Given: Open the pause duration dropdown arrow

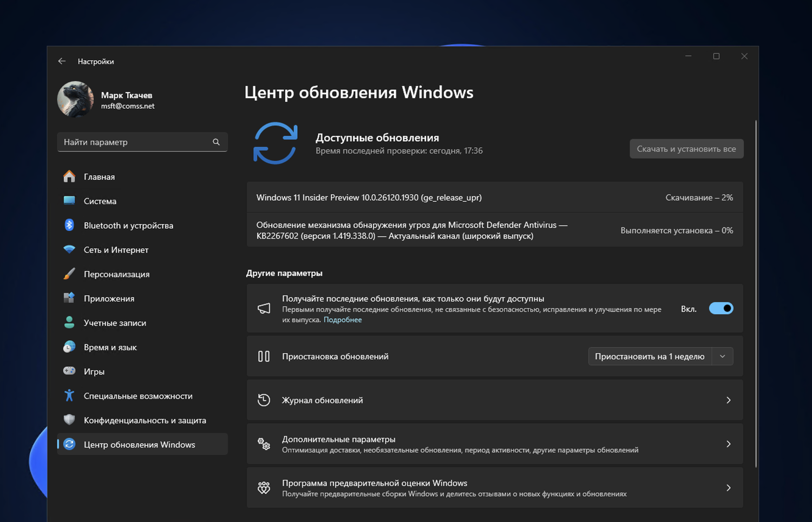Looking at the screenshot, I should [722, 356].
